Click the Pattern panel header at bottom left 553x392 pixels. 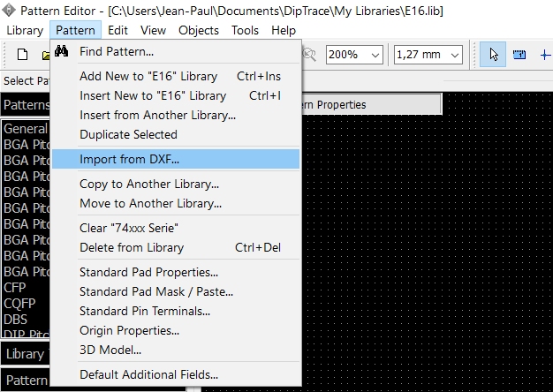pyautogui.click(x=26, y=381)
